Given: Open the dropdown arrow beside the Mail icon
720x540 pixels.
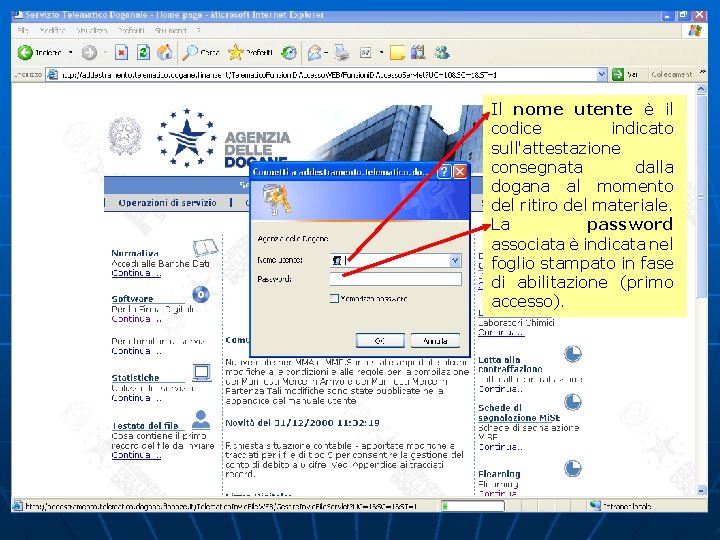Looking at the screenshot, I should [326, 53].
